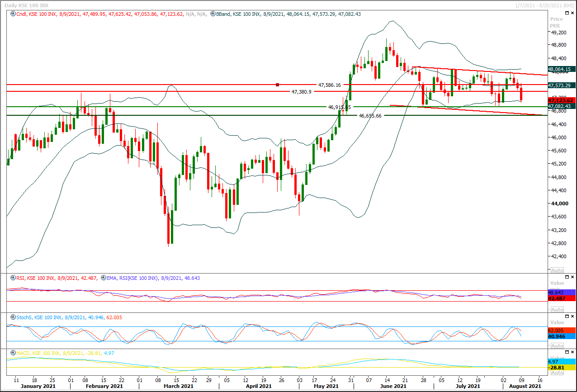Image resolution: width=577 pixels, height=392 pixels.
Task: Toggle Auto scale on StochS pane axis
Action: click(x=557, y=345)
